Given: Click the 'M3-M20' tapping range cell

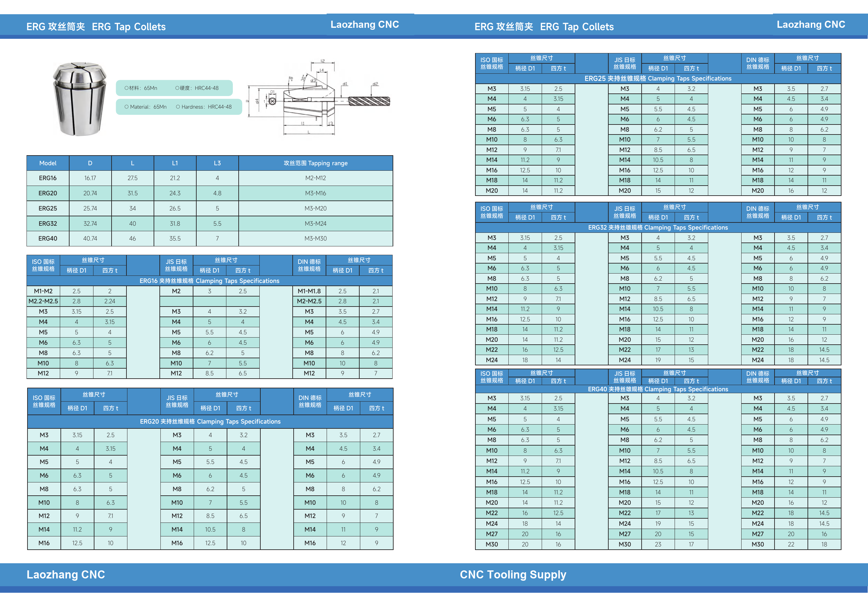Looking at the screenshot, I should (316, 208).
